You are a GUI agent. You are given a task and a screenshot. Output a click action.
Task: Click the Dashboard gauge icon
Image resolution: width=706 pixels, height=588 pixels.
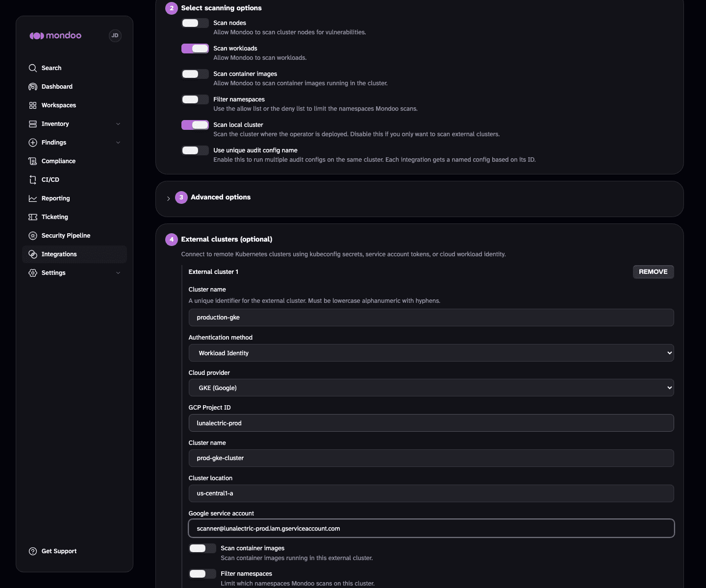(33, 87)
